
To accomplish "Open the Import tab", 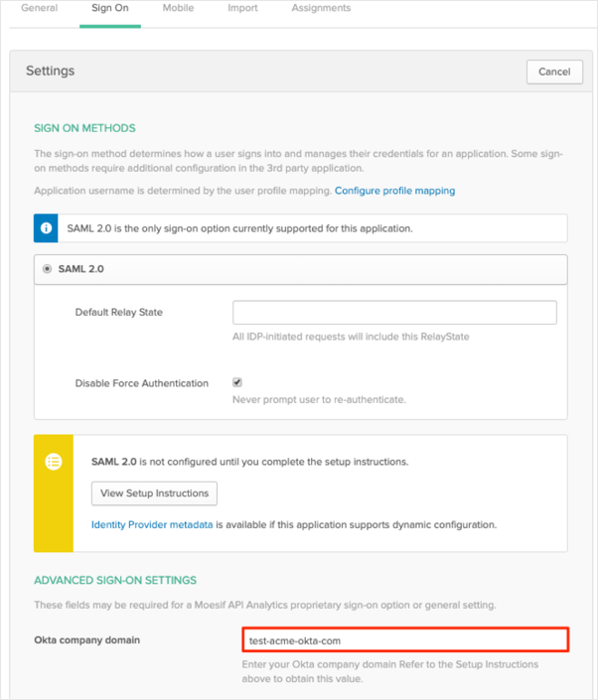I will pyautogui.click(x=242, y=8).
